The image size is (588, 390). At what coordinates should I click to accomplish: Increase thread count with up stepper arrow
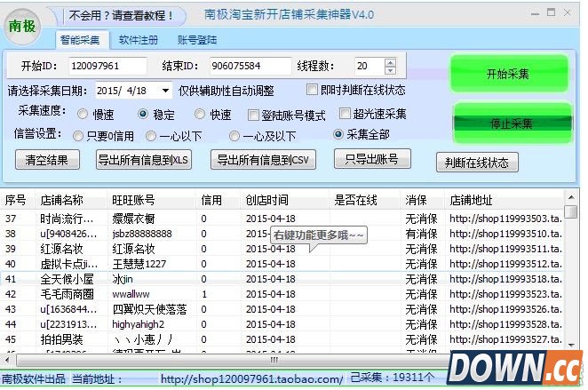pyautogui.click(x=391, y=62)
